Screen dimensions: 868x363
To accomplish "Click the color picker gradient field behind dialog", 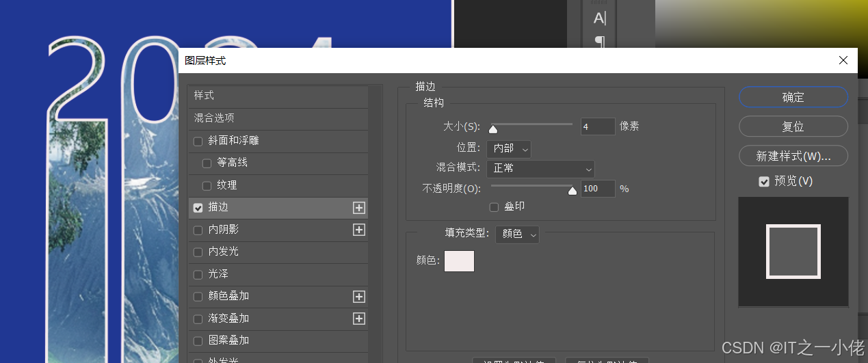I will pos(761,24).
